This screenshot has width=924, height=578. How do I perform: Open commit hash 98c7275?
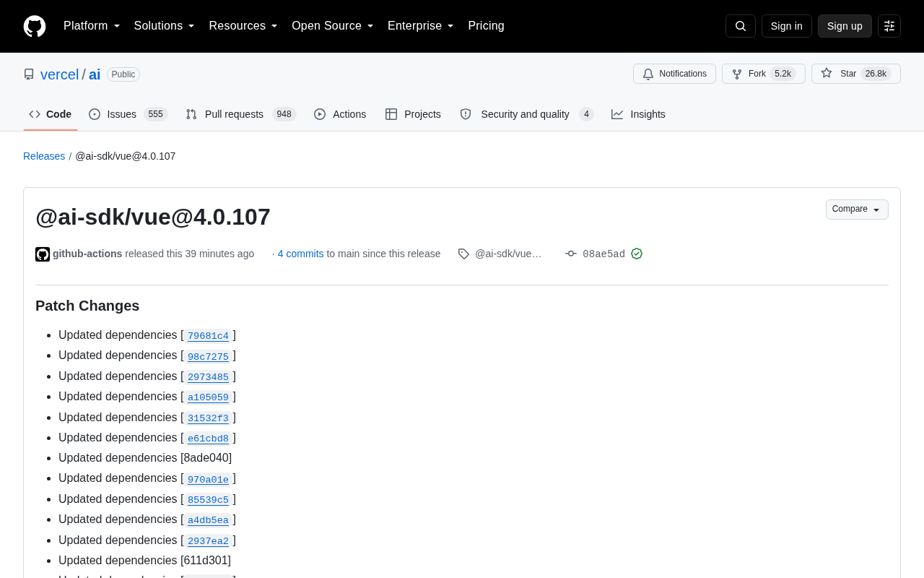coord(208,356)
